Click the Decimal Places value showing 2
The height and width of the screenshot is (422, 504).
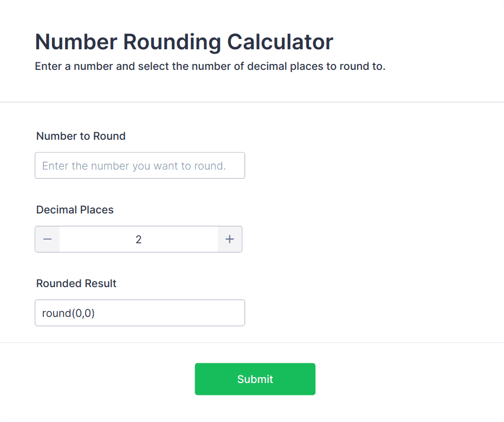pos(139,239)
